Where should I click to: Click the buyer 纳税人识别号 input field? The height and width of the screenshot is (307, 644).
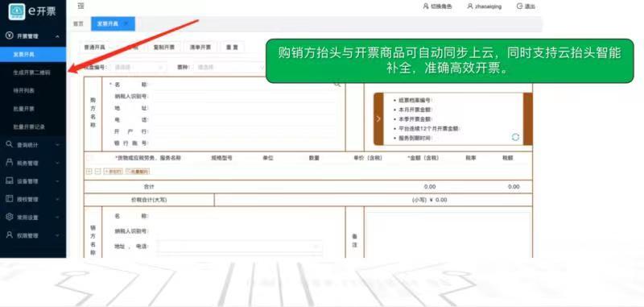246,96
